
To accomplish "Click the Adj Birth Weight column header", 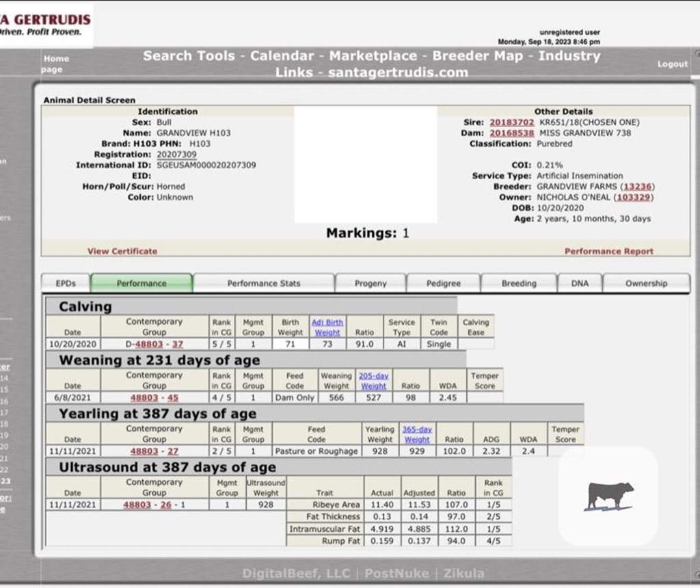I will (x=327, y=327).
